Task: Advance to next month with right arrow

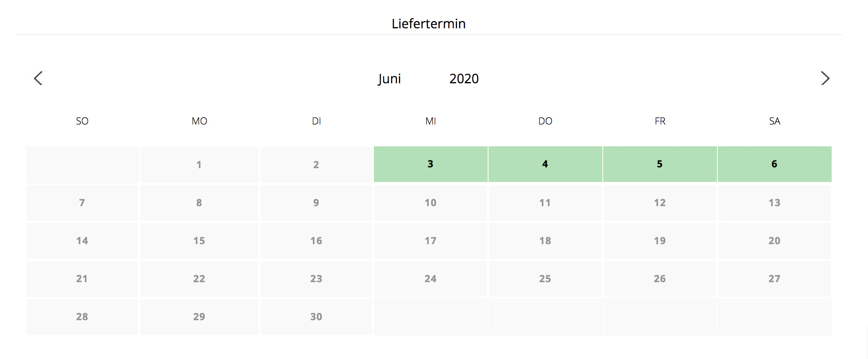Action: 825,78
